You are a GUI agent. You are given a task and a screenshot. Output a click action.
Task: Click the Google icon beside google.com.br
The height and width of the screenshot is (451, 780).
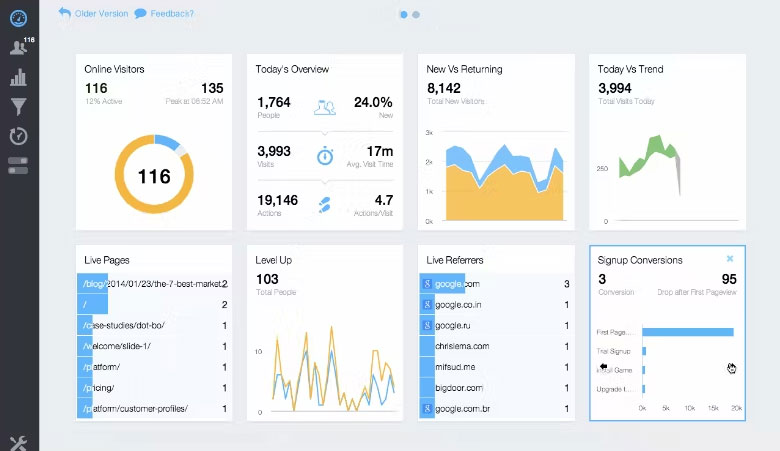(427, 409)
